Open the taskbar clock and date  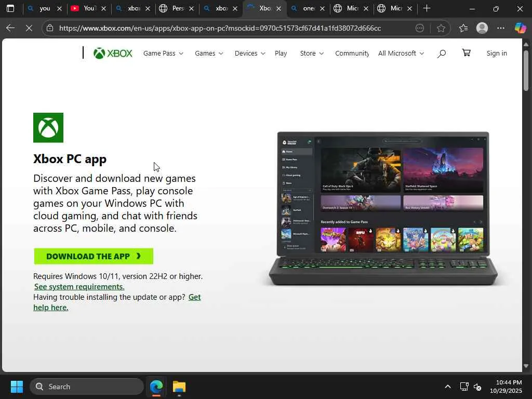[x=506, y=387]
